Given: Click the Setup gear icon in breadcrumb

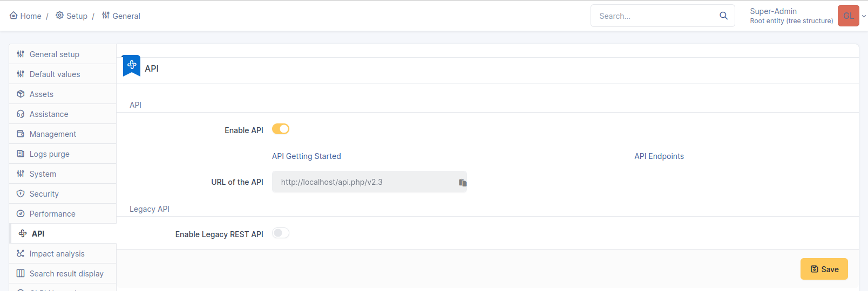Looking at the screenshot, I should tap(59, 16).
